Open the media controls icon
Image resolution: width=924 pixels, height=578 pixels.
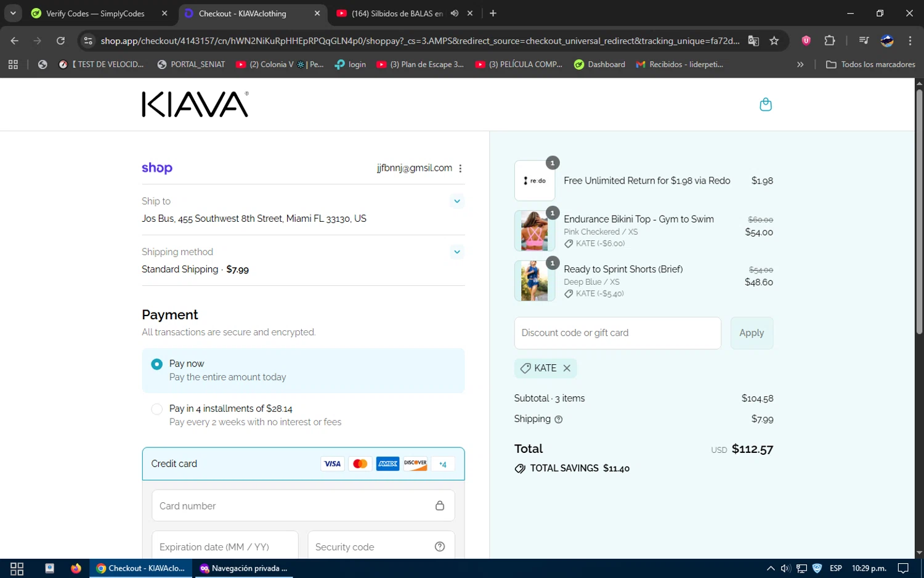click(x=864, y=41)
